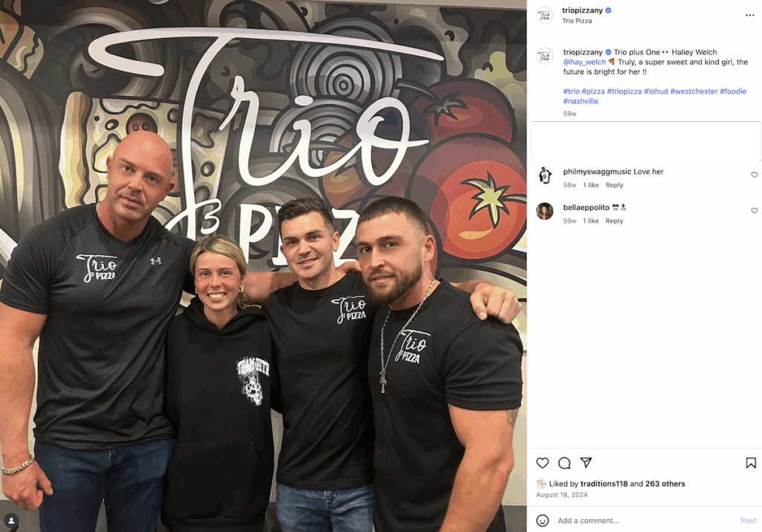The height and width of the screenshot is (532, 762).
Task: Open the three-dot more options menu
Action: point(750,16)
